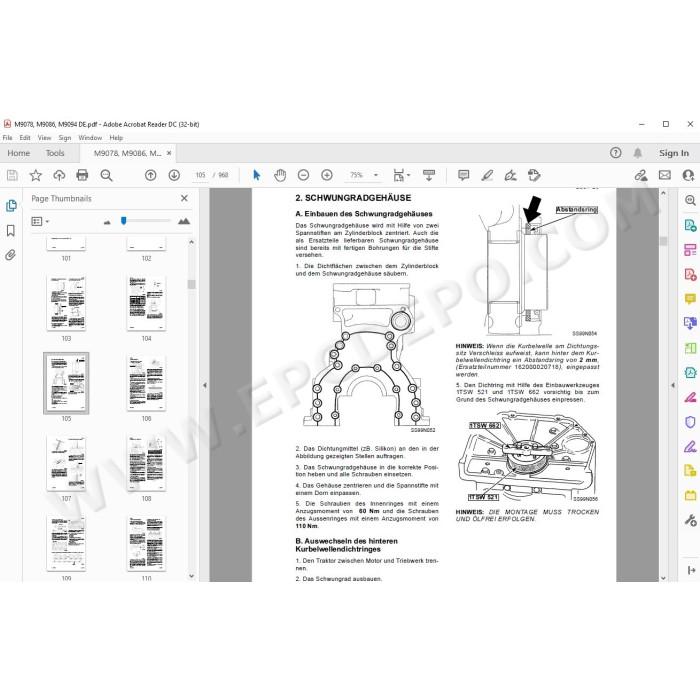Open thumbnail options dropdown
This screenshot has width=700, height=700.
pyautogui.click(x=40, y=221)
